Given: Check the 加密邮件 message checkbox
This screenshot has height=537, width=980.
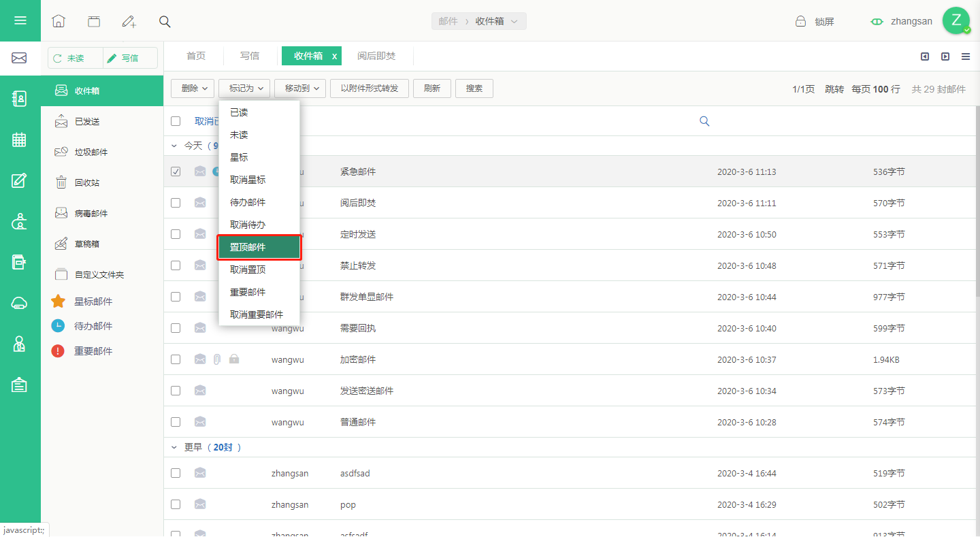Looking at the screenshot, I should (176, 359).
